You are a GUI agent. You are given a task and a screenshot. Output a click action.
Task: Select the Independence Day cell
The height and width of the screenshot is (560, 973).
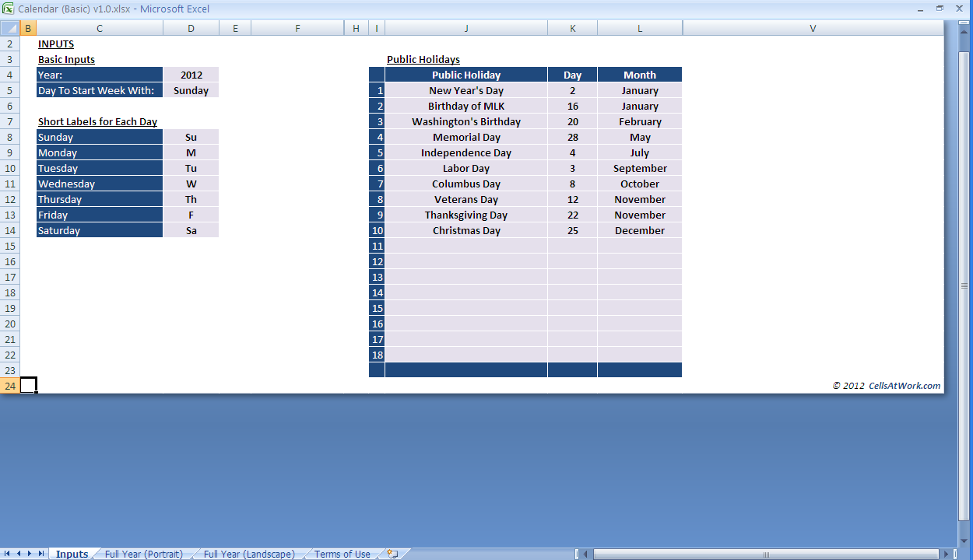pos(466,152)
